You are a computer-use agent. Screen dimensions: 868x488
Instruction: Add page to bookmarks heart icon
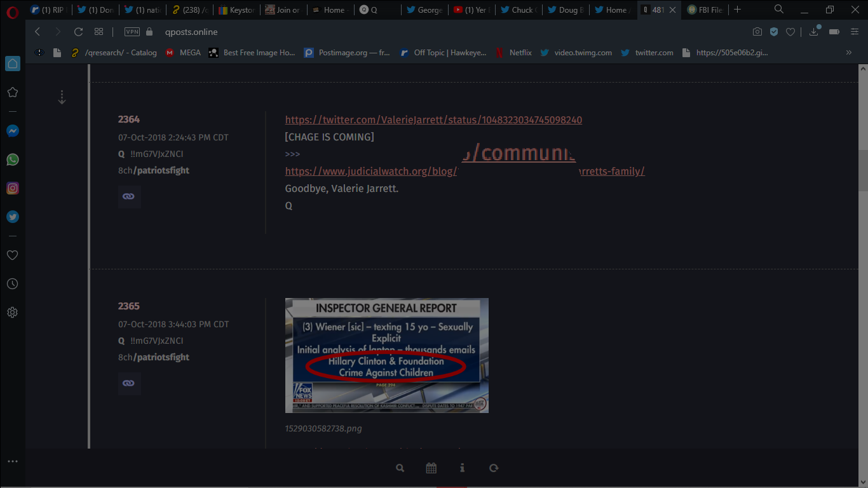pyautogui.click(x=790, y=32)
